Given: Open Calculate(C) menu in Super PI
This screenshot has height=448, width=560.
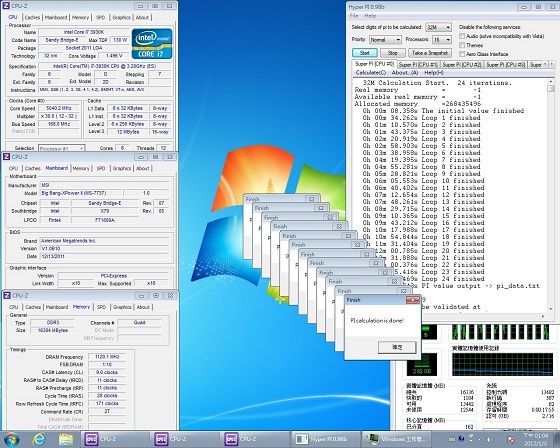Looking at the screenshot, I should tap(371, 73).
